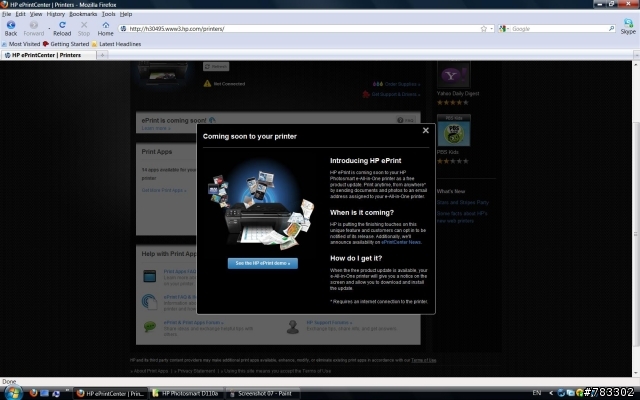Click the Refresh button behind the dialog

point(216,67)
